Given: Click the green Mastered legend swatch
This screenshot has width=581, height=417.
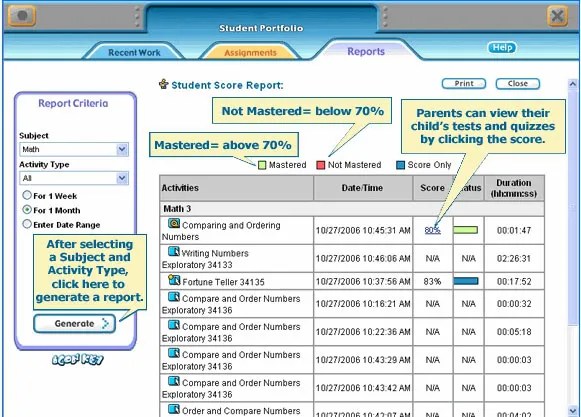Looking at the screenshot, I should click(x=262, y=165).
